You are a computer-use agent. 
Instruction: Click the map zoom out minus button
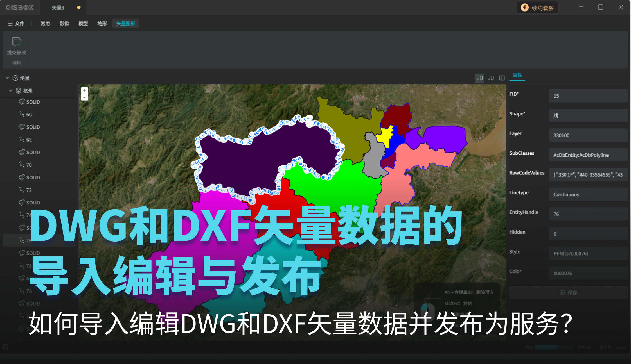pyautogui.click(x=84, y=97)
